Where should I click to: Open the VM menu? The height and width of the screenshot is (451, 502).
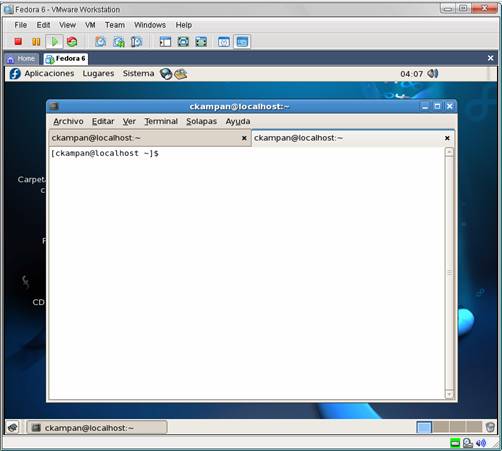point(90,25)
